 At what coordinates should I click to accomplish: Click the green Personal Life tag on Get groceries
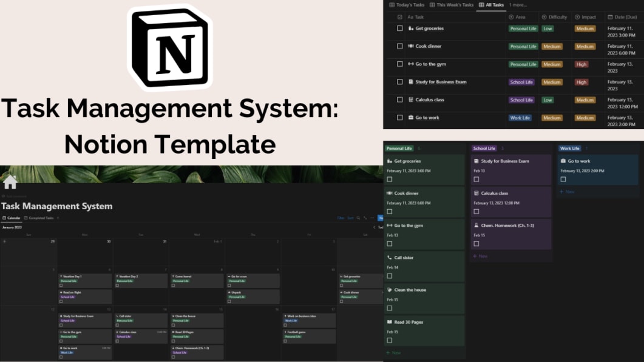pos(523,28)
